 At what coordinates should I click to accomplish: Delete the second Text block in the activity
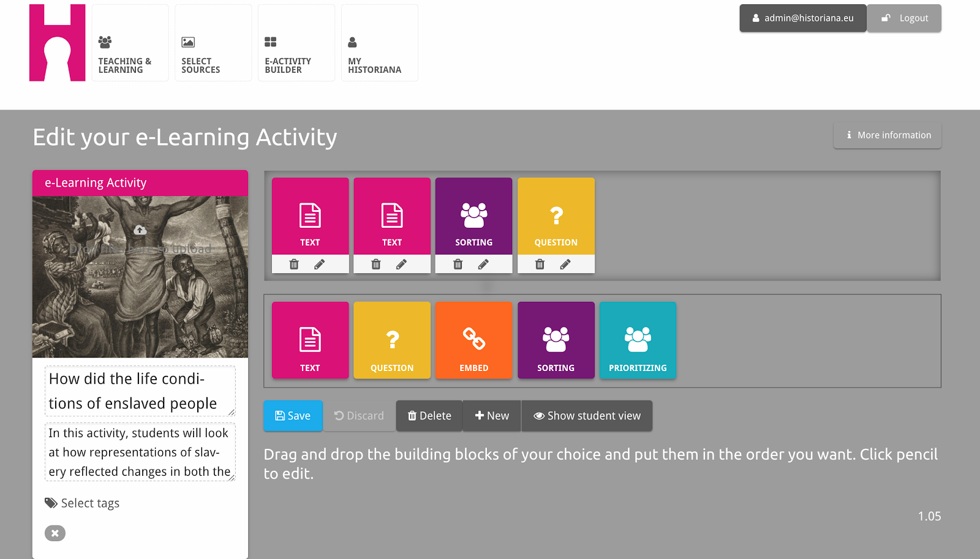click(x=376, y=264)
